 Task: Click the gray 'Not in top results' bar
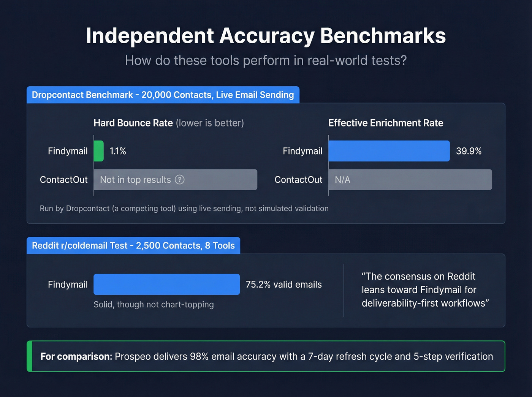[176, 180]
